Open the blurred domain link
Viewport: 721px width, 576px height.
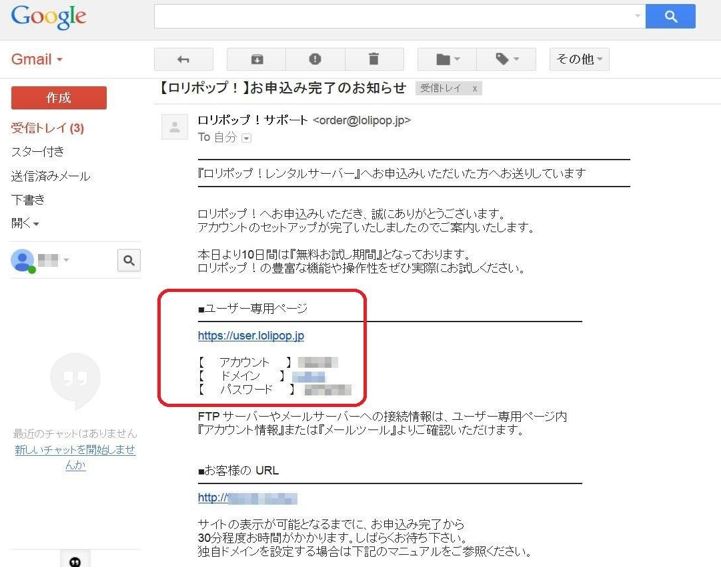(x=309, y=377)
